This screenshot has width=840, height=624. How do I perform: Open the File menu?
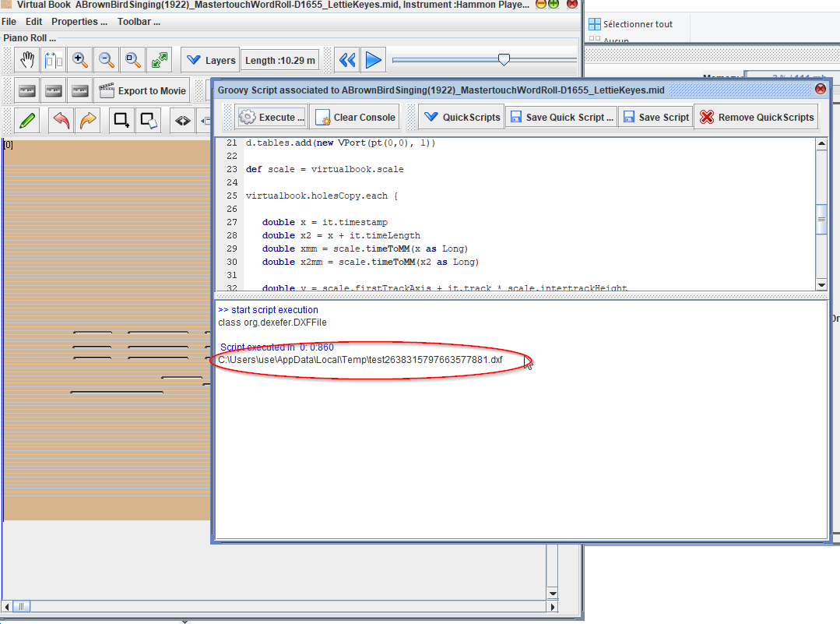point(9,21)
